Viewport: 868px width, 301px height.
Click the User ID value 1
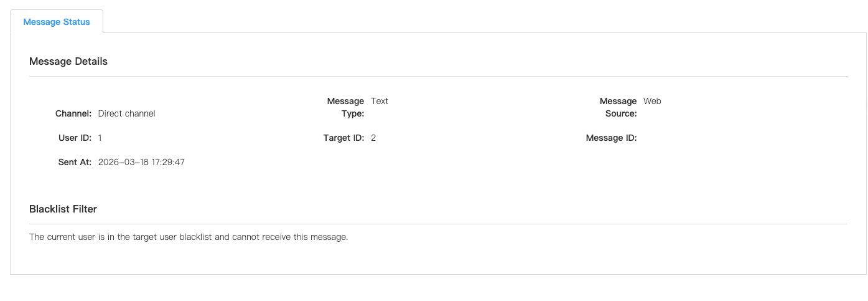[100, 138]
